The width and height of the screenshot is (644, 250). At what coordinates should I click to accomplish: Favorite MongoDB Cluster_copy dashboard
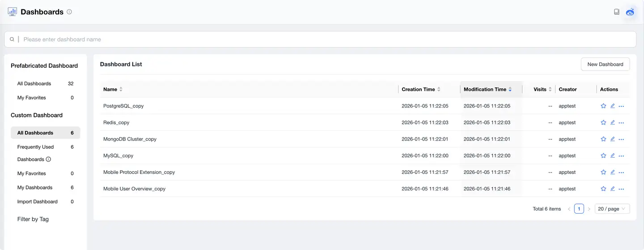pyautogui.click(x=603, y=139)
